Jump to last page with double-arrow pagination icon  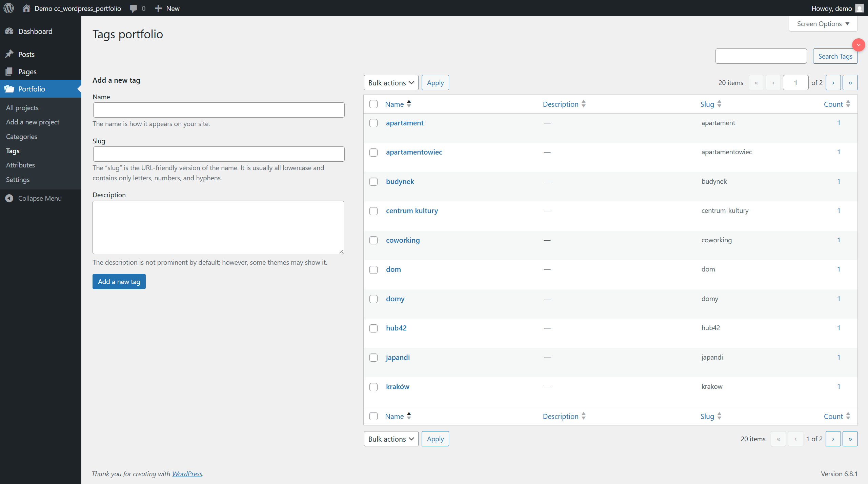tap(850, 82)
